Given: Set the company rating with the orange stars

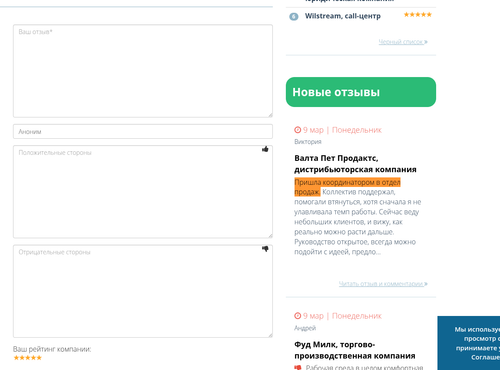Looking at the screenshot, I should tap(28, 358).
